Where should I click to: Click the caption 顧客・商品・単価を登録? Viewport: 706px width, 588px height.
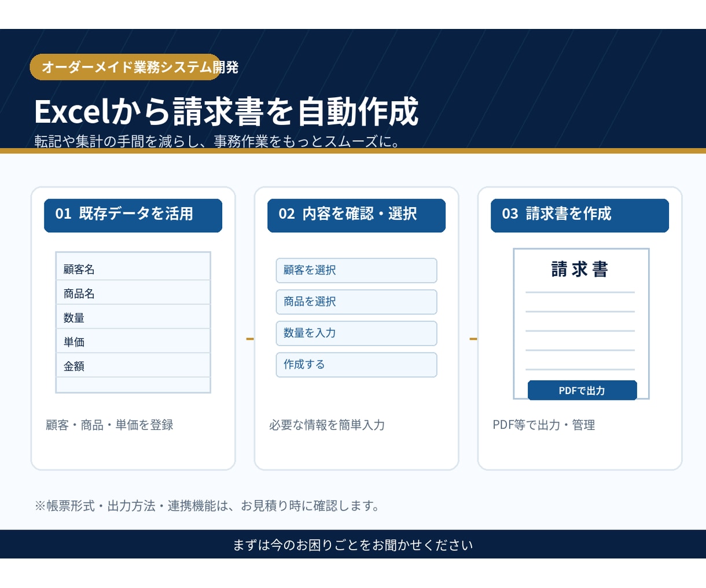pyautogui.click(x=109, y=425)
